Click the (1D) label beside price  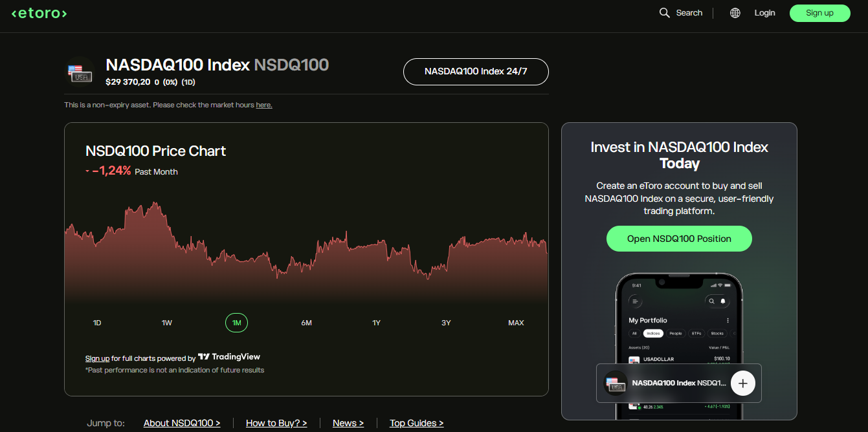188,82
